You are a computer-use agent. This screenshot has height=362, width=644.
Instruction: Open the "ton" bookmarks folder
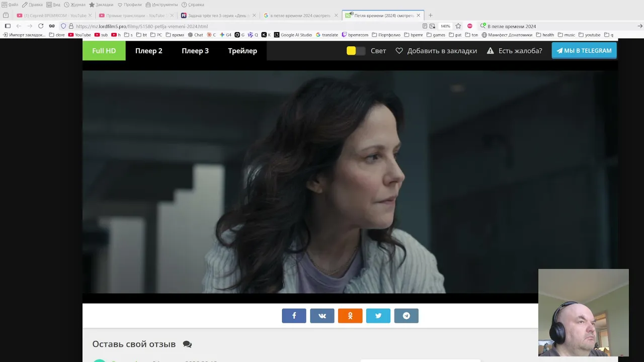pyautogui.click(x=472, y=35)
